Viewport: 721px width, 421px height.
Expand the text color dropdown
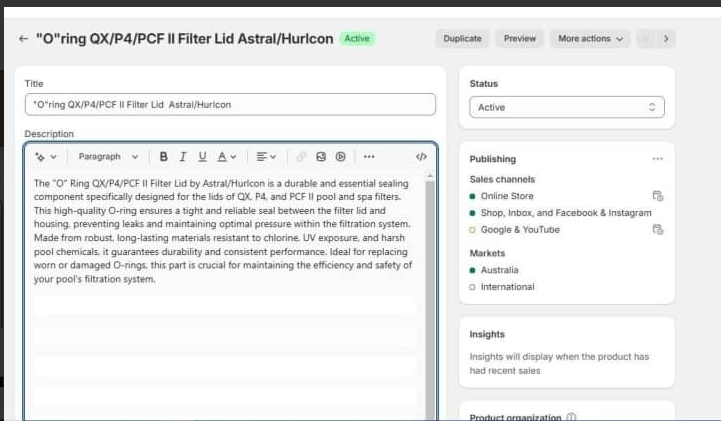coord(227,157)
